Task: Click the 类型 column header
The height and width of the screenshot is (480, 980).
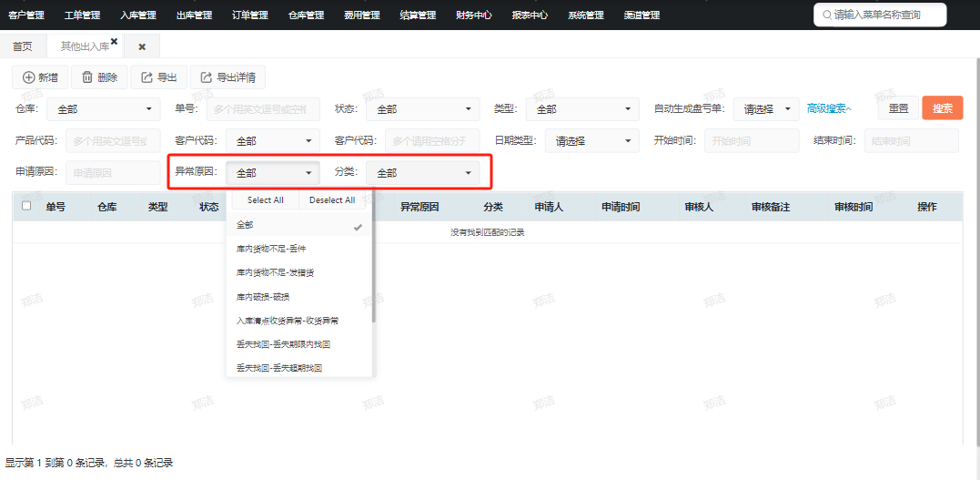Action: (158, 207)
